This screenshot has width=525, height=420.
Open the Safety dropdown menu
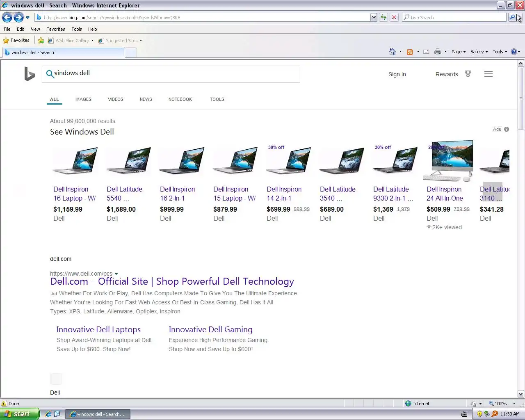(479, 52)
